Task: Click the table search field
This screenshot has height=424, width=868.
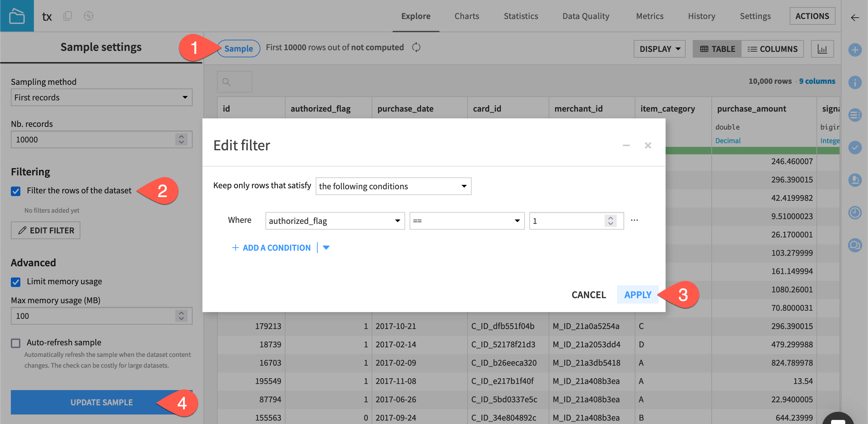Action: (x=234, y=81)
